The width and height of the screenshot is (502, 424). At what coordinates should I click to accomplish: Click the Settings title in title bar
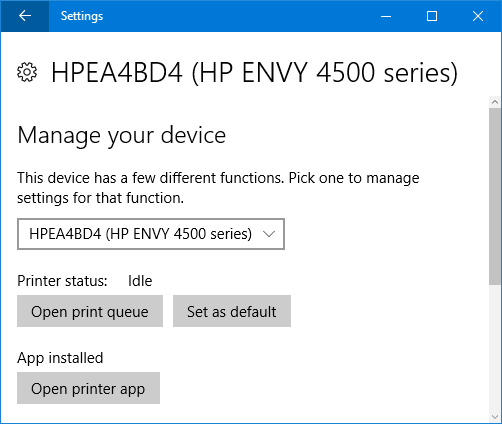(x=82, y=16)
